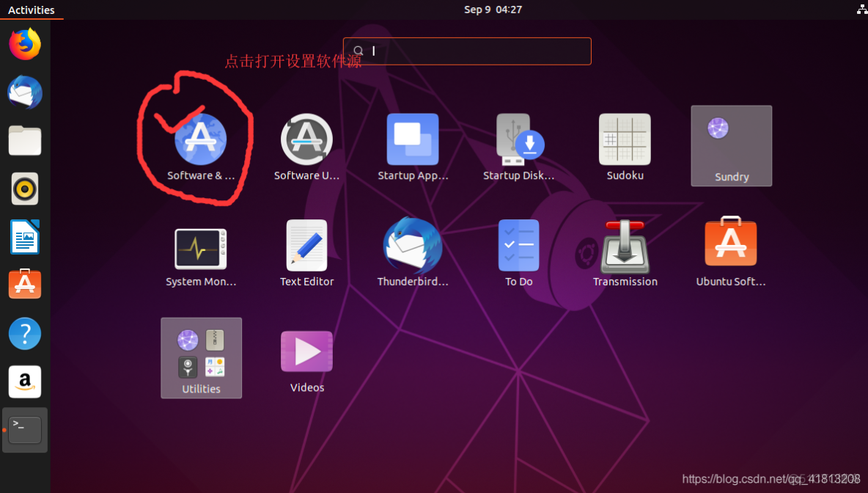Click the "Text Editor" label
The width and height of the screenshot is (868, 493).
point(306,282)
